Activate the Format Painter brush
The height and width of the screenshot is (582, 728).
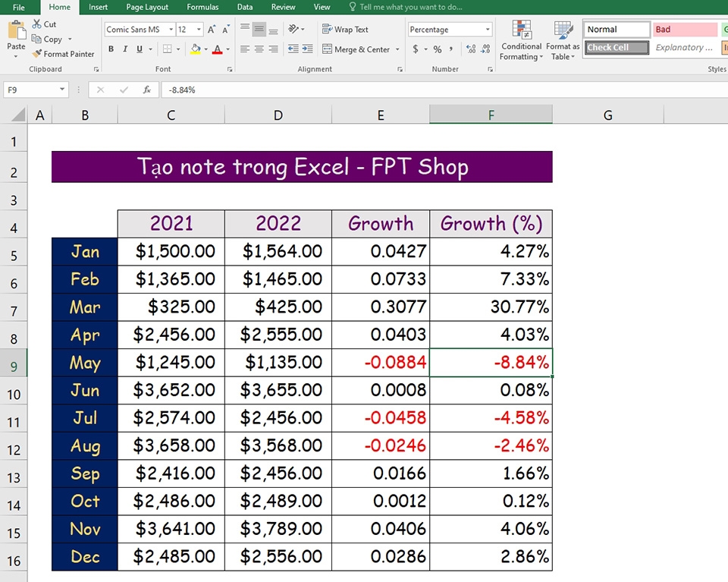tap(36, 54)
